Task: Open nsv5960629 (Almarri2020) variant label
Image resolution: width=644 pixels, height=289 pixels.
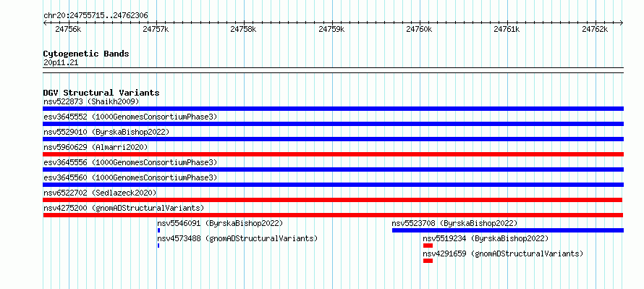Action: pyautogui.click(x=96, y=147)
